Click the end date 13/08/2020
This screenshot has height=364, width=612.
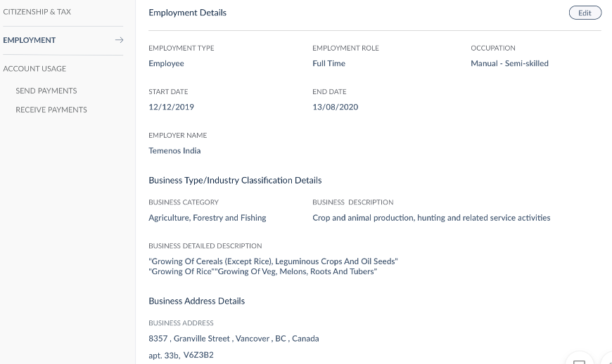point(335,107)
